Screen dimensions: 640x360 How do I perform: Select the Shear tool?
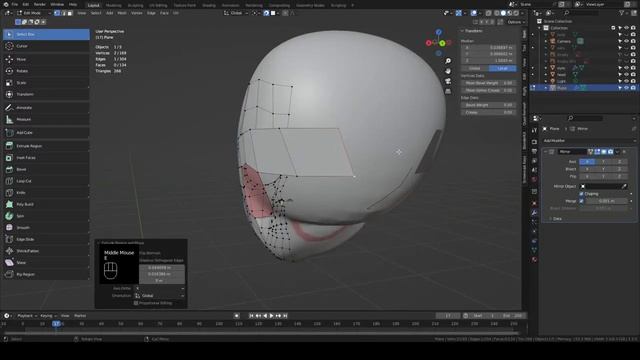46,263
